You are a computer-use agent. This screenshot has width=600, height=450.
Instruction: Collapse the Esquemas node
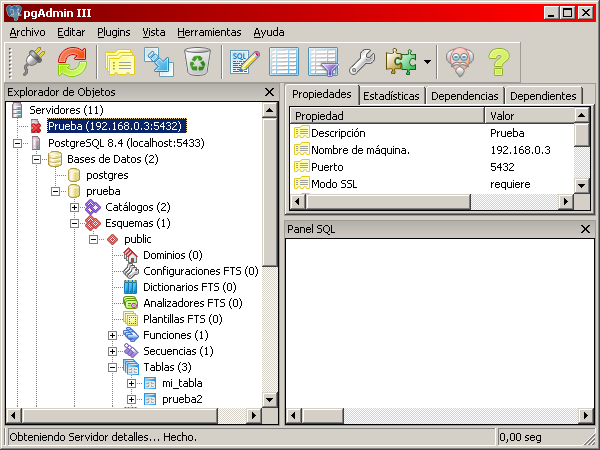(x=74, y=223)
